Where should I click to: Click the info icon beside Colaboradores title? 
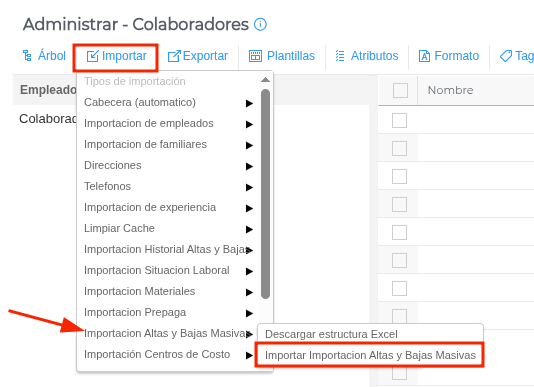pyautogui.click(x=260, y=24)
